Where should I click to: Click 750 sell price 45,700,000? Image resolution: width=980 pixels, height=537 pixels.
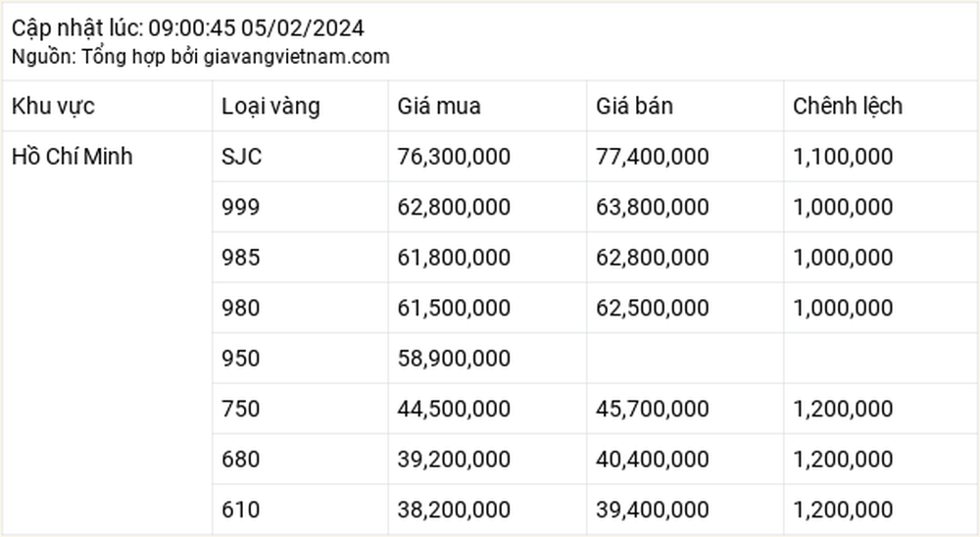(x=652, y=409)
